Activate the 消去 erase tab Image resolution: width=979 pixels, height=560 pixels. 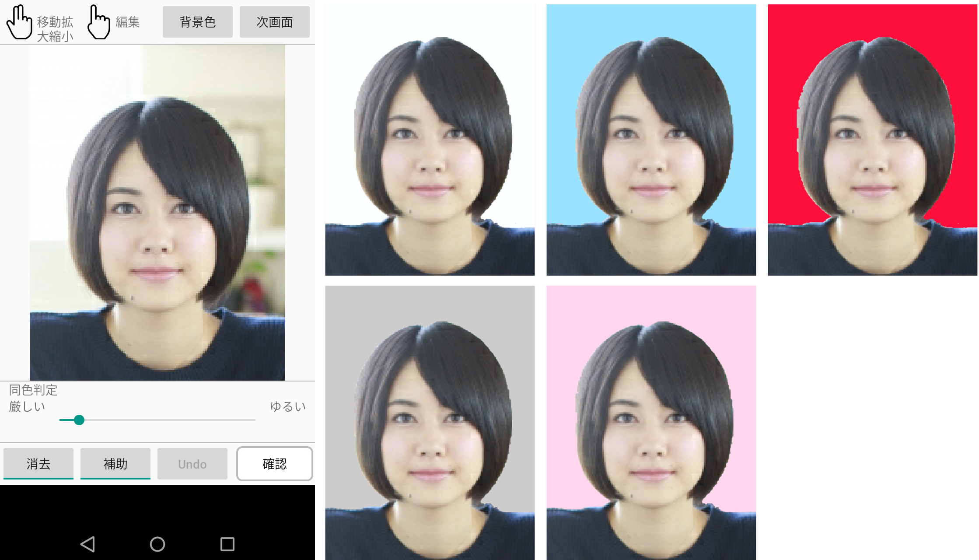pos(38,463)
